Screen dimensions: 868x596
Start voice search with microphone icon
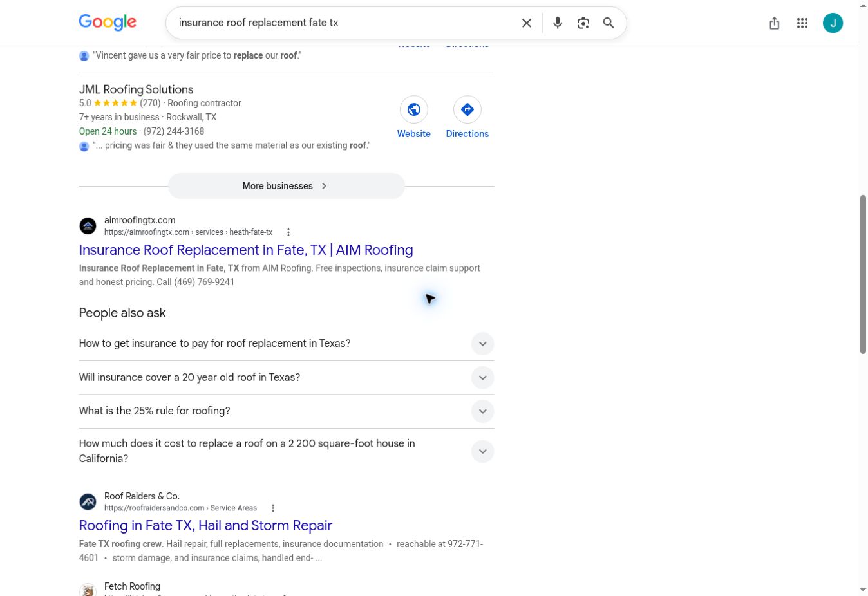tap(558, 23)
